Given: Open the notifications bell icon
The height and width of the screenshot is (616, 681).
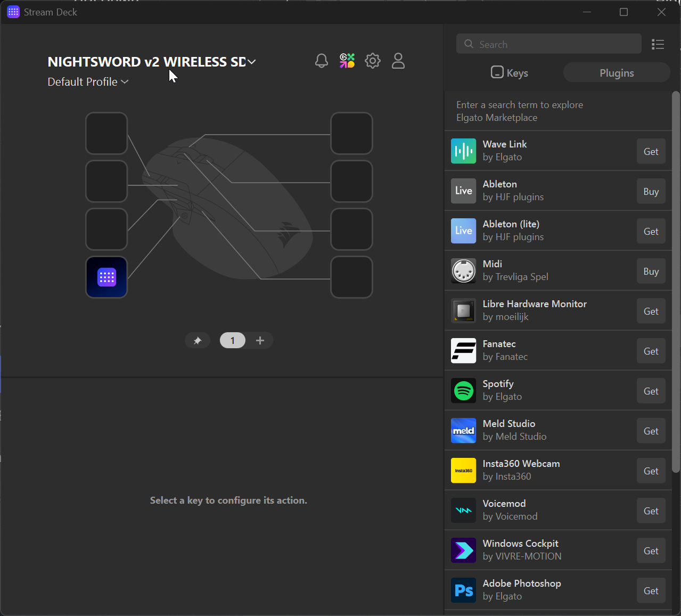Looking at the screenshot, I should coord(322,61).
